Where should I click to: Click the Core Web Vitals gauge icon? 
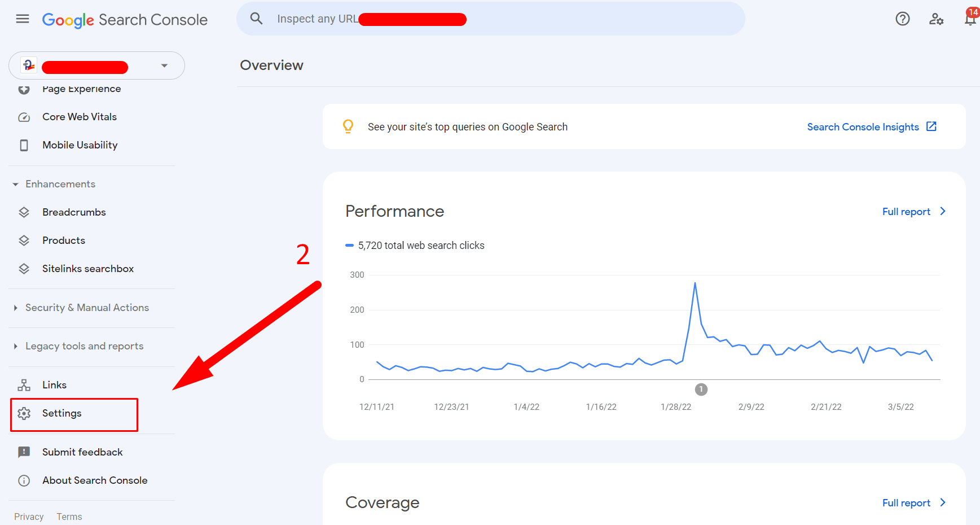pos(24,117)
